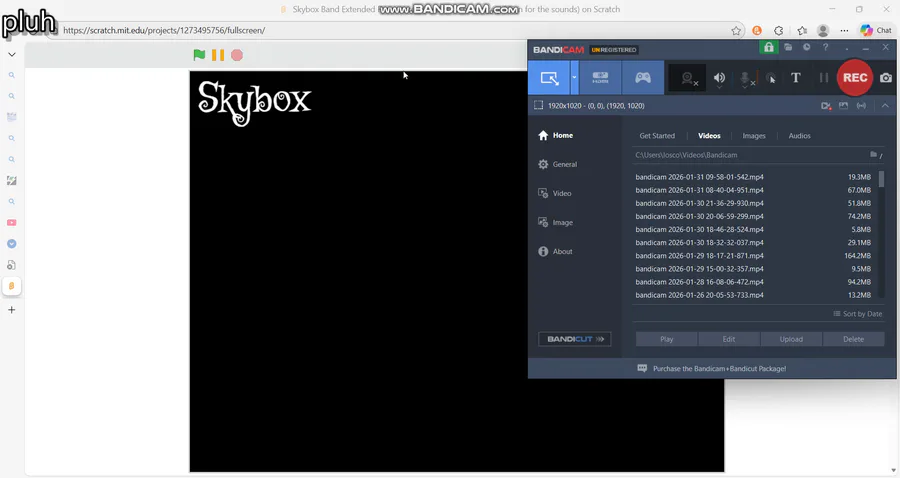
Task: Open Bandicam help question mark
Action: click(x=825, y=48)
